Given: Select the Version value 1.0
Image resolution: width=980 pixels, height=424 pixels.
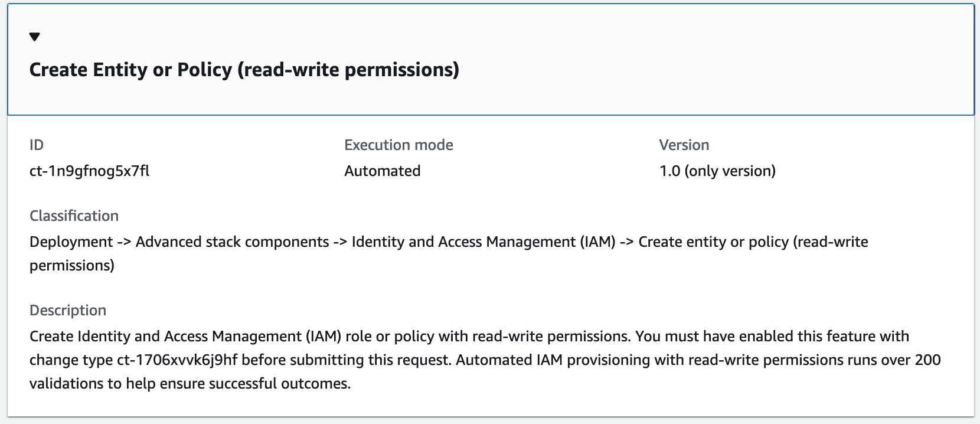Looking at the screenshot, I should click(x=717, y=171).
